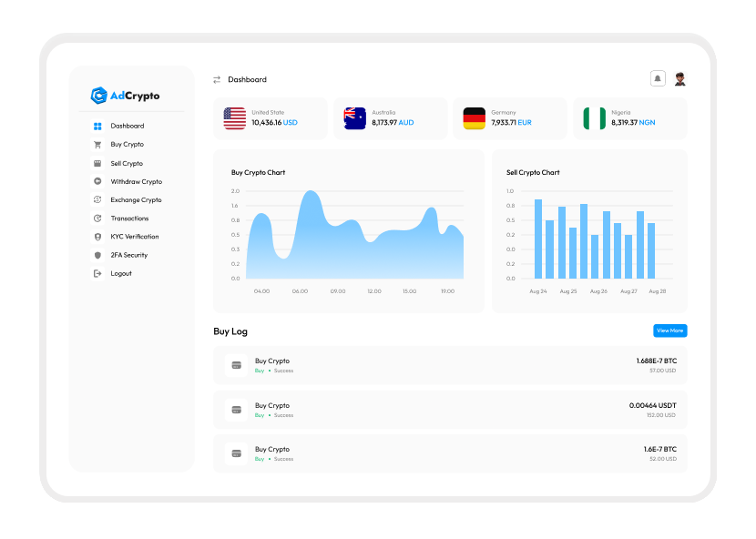Click the notification bell icon
Viewport: 756px width, 539px height.
[x=658, y=79]
